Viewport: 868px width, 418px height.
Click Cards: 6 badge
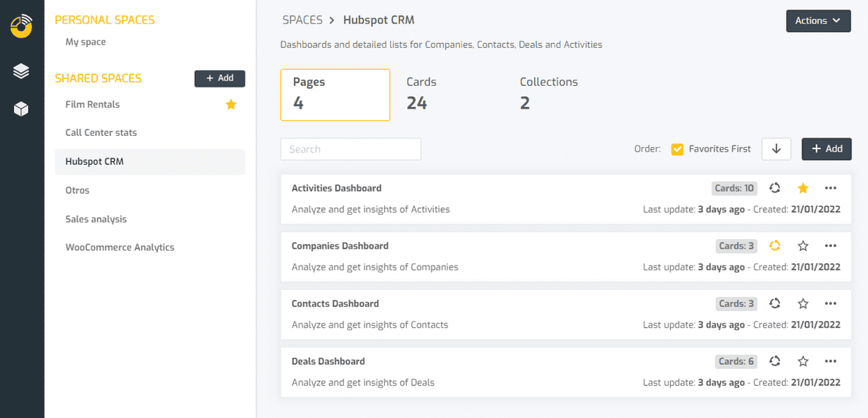coord(735,361)
